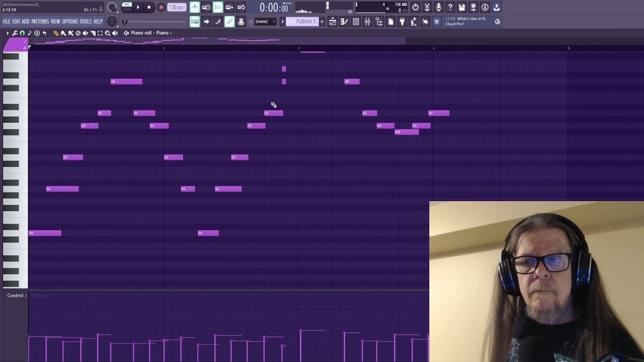Image resolution: width=644 pixels, height=362 pixels.
Task: Open the EDIT menu
Action: [16, 22]
